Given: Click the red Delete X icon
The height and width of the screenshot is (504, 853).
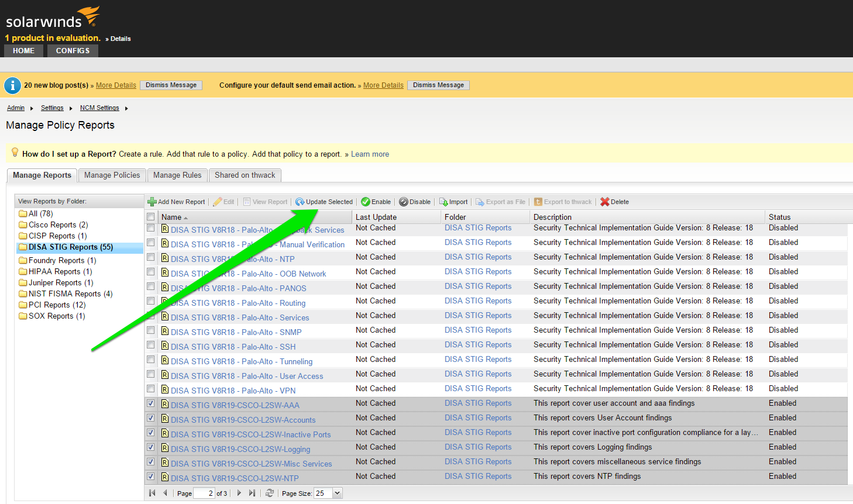Looking at the screenshot, I should click(x=605, y=202).
